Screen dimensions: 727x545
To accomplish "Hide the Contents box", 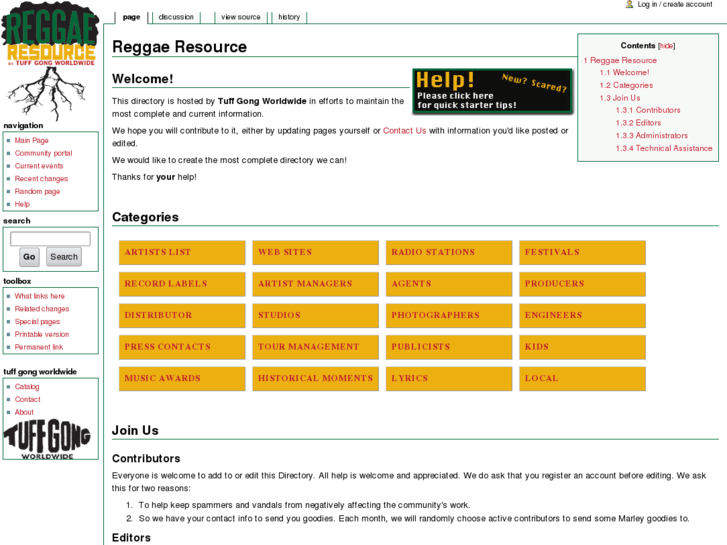I will (666, 46).
